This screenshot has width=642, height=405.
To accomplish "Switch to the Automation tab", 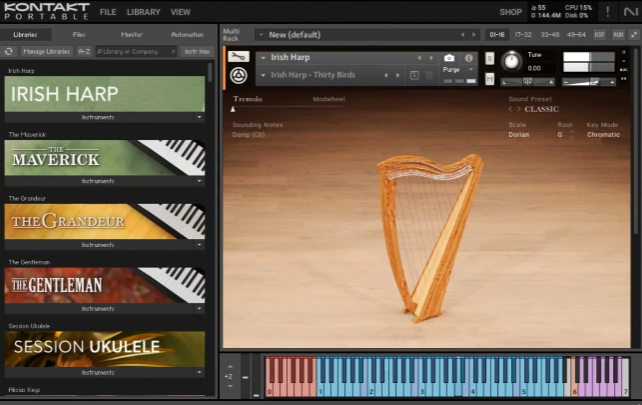I will coord(187,35).
